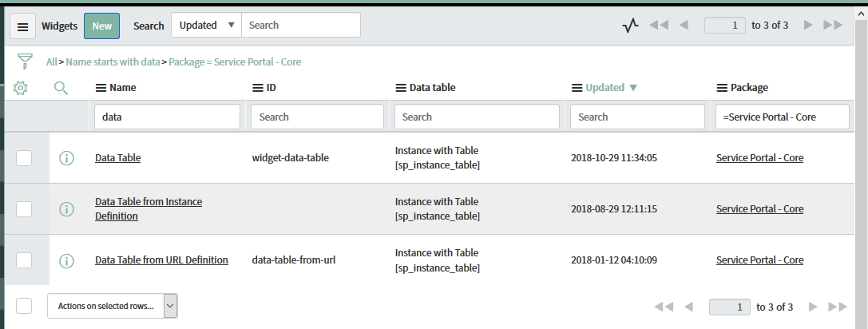Go to the last page at top

pos(833,26)
